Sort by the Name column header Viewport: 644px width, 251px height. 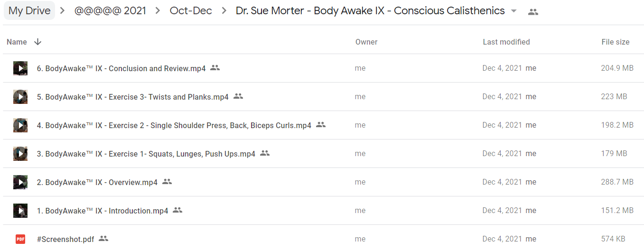(17, 42)
